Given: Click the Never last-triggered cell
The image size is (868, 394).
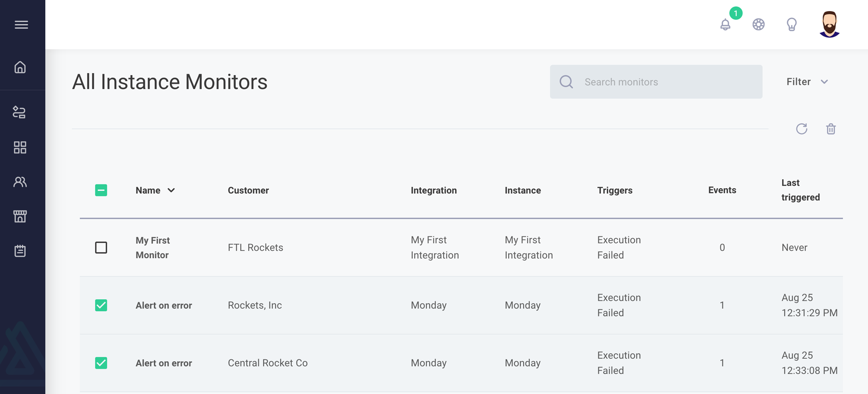Looking at the screenshot, I should point(794,248).
